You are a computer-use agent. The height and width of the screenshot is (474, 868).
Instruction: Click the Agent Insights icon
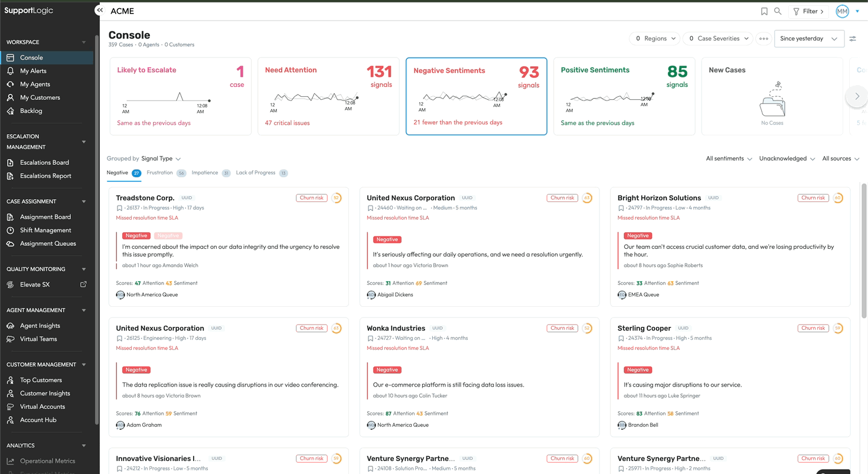[x=10, y=326]
